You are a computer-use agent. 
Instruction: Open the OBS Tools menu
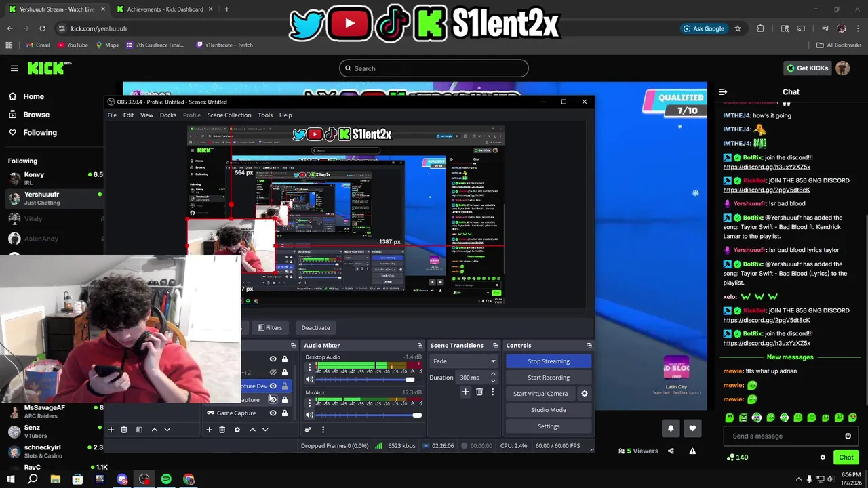pos(265,115)
